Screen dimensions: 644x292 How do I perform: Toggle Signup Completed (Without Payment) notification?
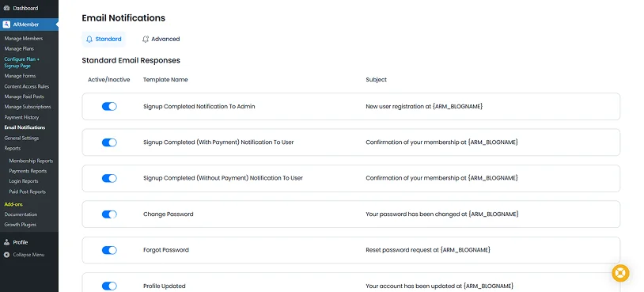(x=109, y=178)
